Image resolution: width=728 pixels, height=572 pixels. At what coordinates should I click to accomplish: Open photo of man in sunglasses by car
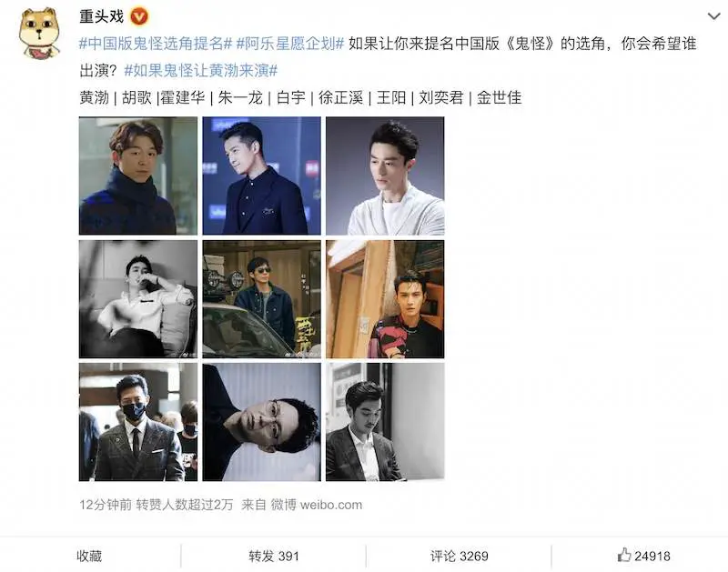261,299
